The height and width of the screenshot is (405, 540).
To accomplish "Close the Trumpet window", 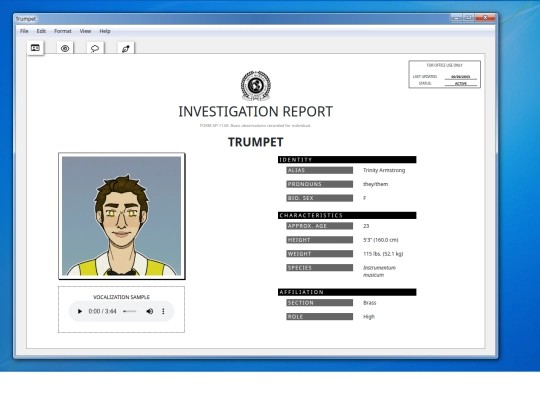I will pyautogui.click(x=485, y=18).
